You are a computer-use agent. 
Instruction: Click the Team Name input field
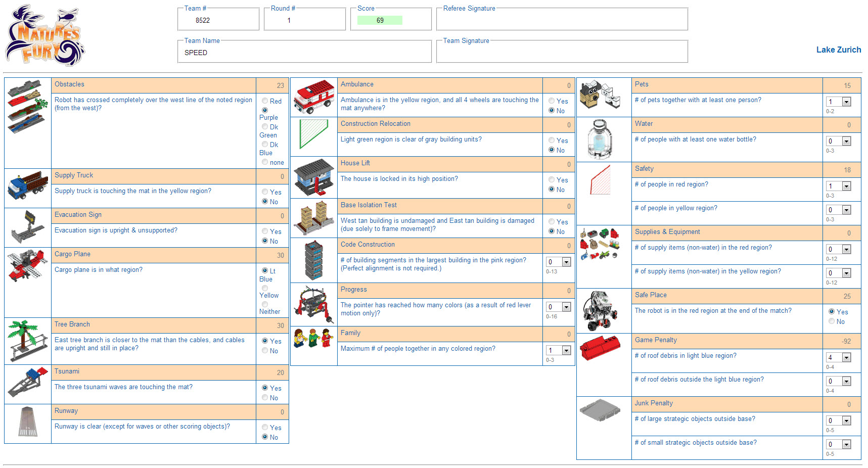click(304, 53)
